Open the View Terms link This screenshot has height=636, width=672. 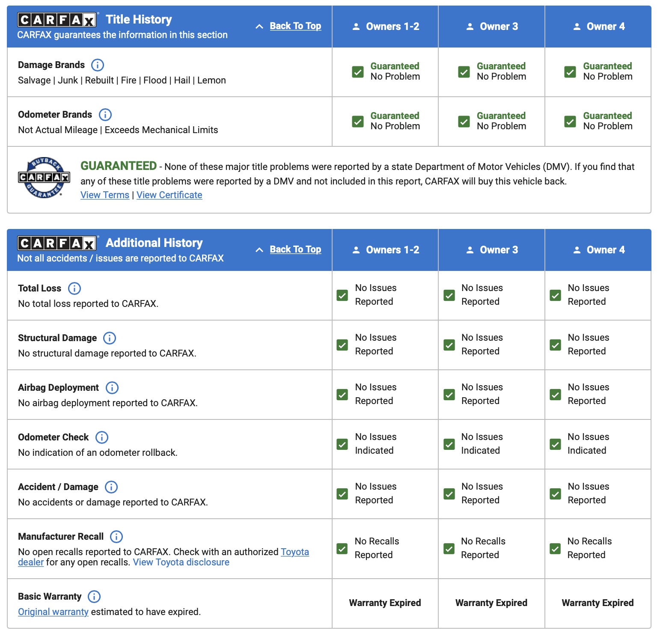(105, 195)
